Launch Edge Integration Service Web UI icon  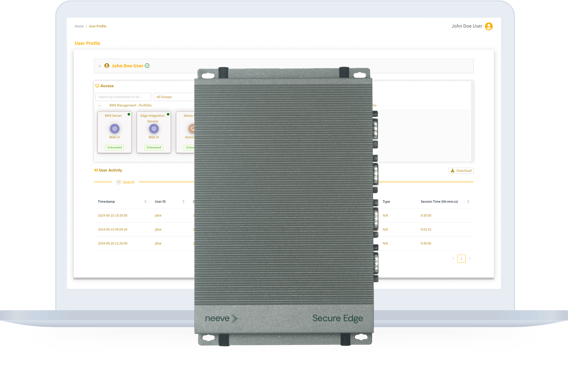(154, 129)
